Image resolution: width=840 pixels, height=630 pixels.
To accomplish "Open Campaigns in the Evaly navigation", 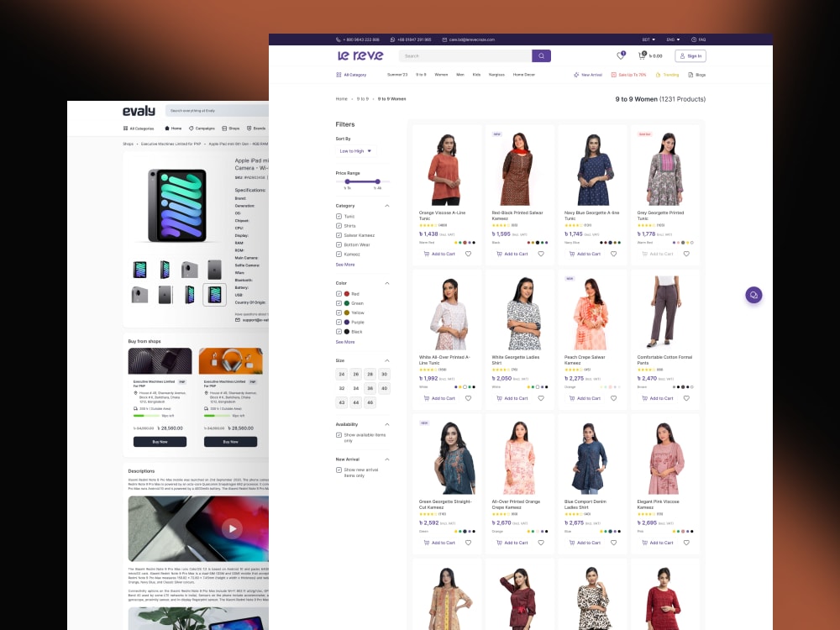I will pos(202,128).
